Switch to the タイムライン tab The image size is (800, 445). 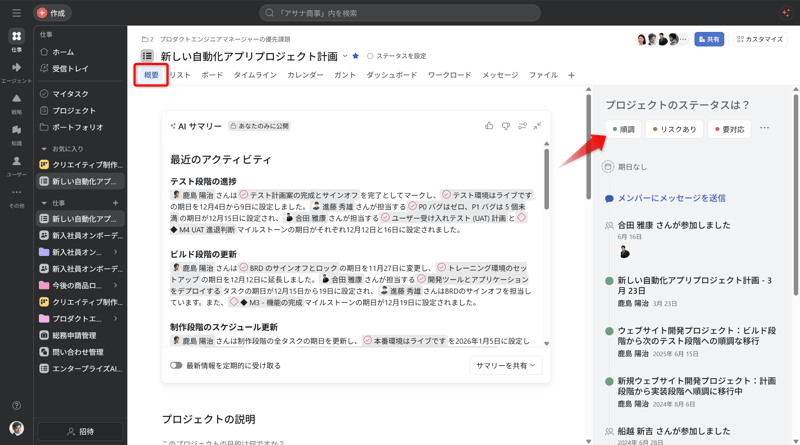(x=255, y=75)
